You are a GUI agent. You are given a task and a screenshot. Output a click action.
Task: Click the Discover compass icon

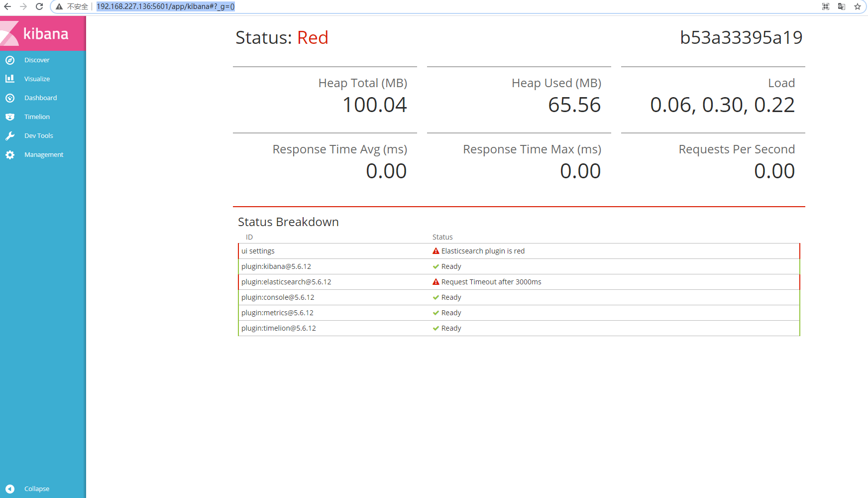(x=10, y=60)
